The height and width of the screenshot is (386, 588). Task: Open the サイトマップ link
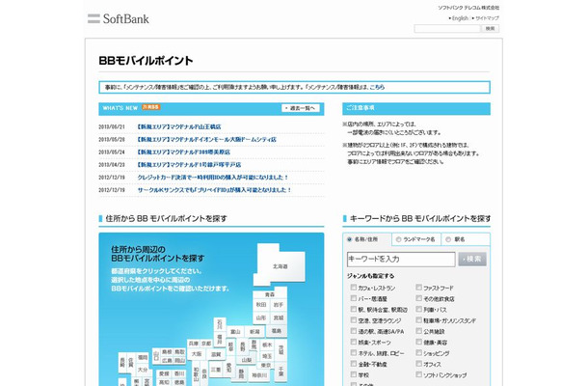[487, 18]
